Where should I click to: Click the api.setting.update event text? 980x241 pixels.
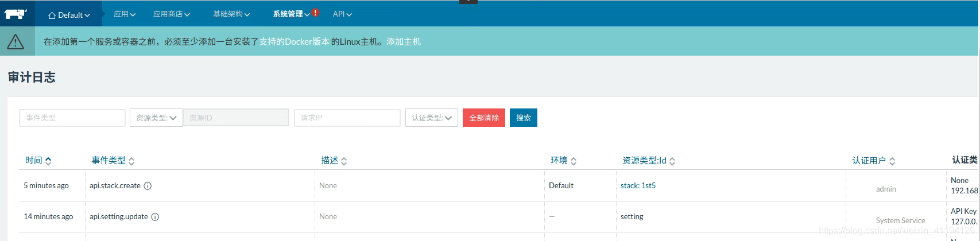click(119, 216)
